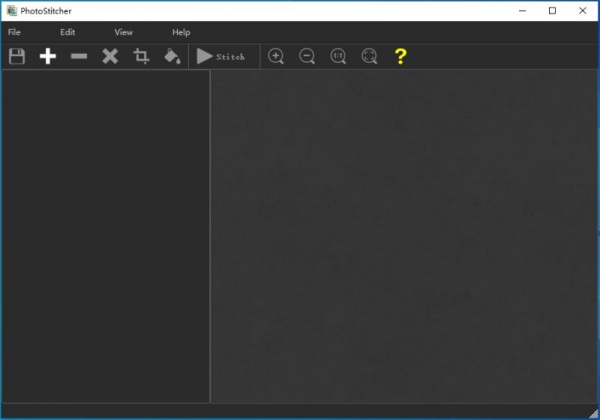600x420 pixels.
Task: Click the paint bucket fill icon
Action: click(172, 56)
